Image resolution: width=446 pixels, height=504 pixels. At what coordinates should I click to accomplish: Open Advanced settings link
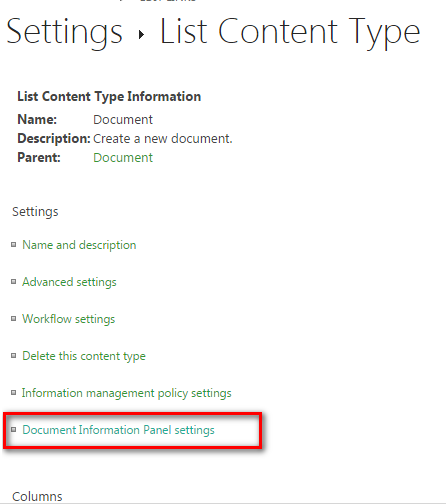[x=69, y=282]
